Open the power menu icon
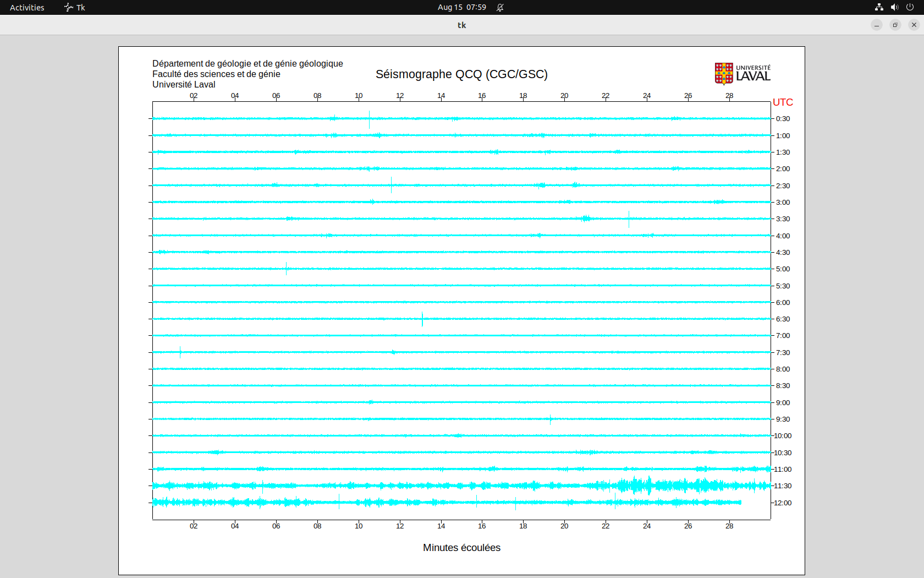 click(910, 7)
